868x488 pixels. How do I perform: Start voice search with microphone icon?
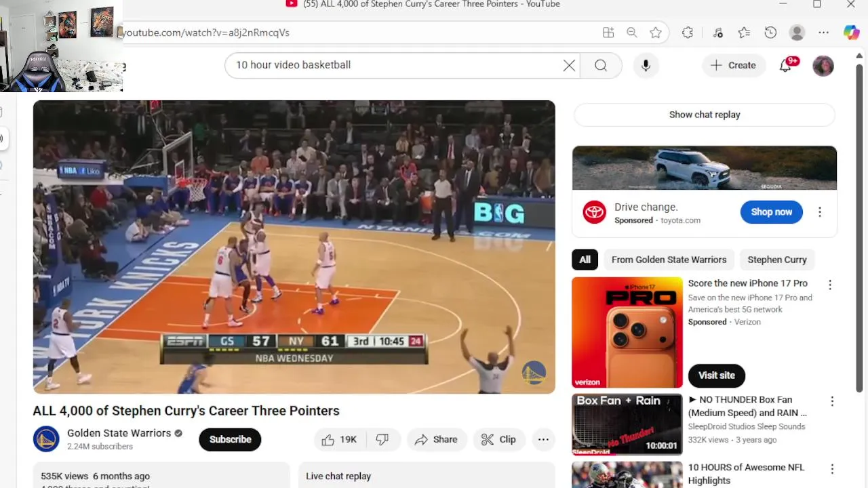click(x=646, y=65)
